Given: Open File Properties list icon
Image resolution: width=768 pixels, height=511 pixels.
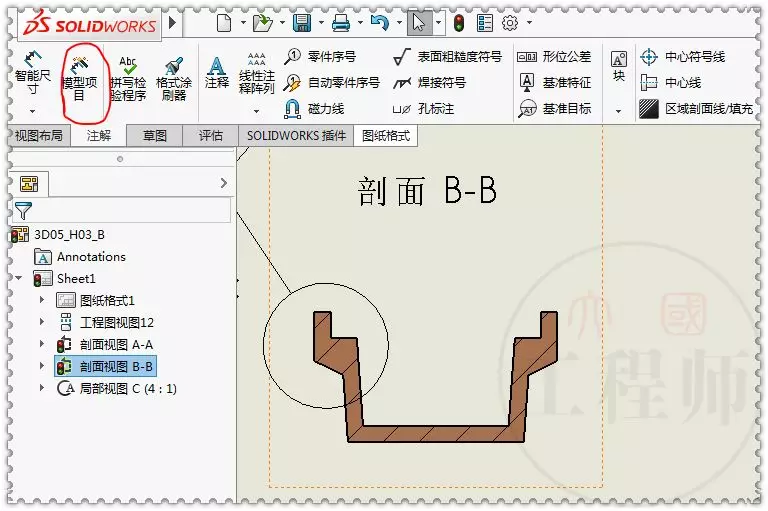Looking at the screenshot, I should tap(484, 23).
